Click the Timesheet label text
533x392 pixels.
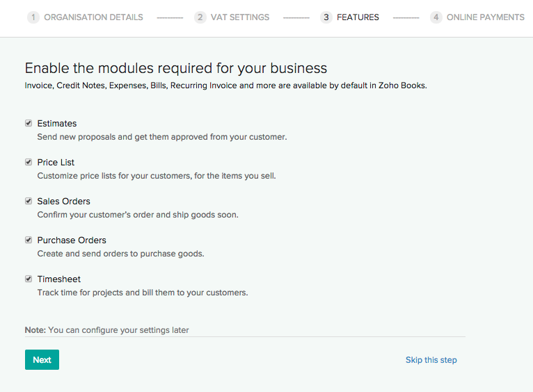pos(59,279)
